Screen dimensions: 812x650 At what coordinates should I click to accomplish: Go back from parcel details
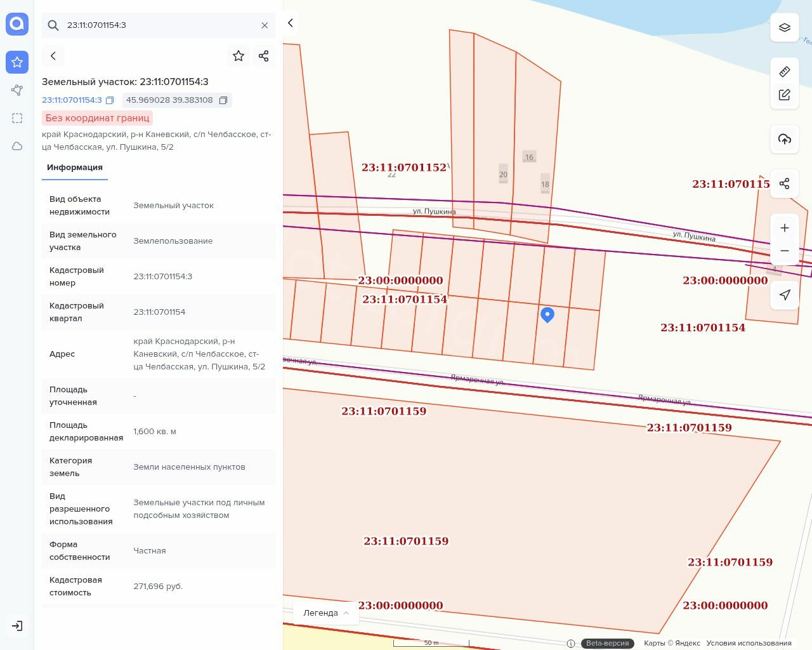[x=53, y=56]
